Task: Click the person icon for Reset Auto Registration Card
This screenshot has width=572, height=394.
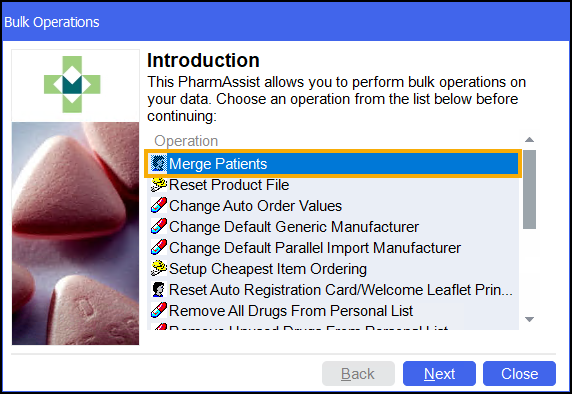Action: point(159,290)
